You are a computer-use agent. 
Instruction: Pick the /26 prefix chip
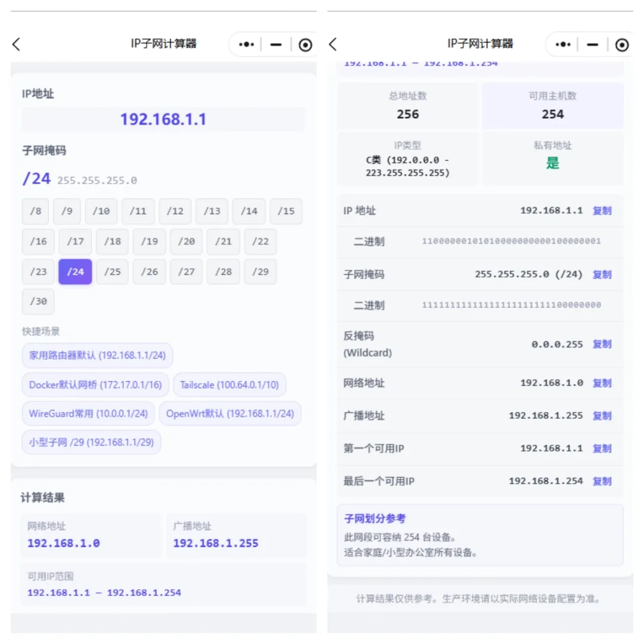tap(150, 272)
